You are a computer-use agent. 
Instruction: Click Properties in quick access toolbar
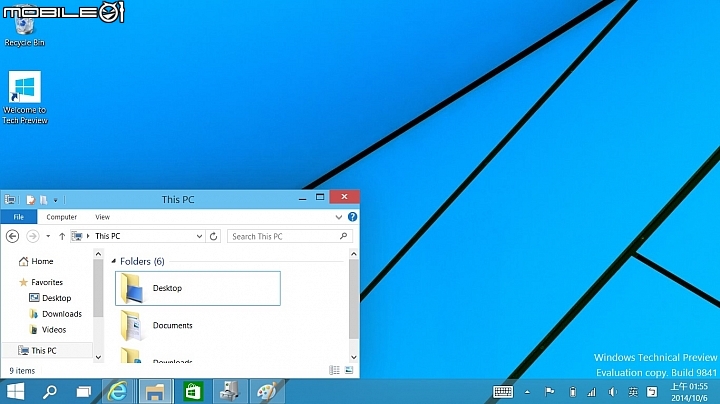click(x=31, y=200)
